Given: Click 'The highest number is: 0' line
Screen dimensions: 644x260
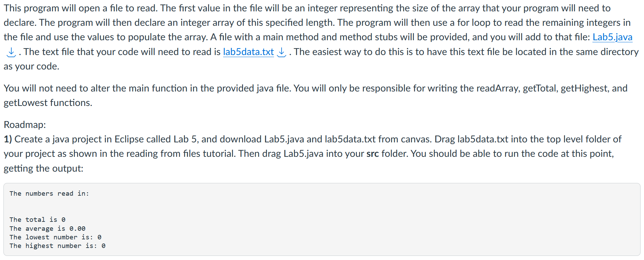Looking at the screenshot, I should (x=57, y=246).
